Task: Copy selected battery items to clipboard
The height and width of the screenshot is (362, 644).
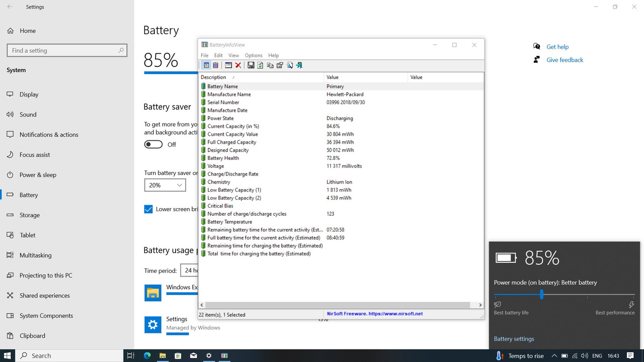Action: (x=270, y=65)
